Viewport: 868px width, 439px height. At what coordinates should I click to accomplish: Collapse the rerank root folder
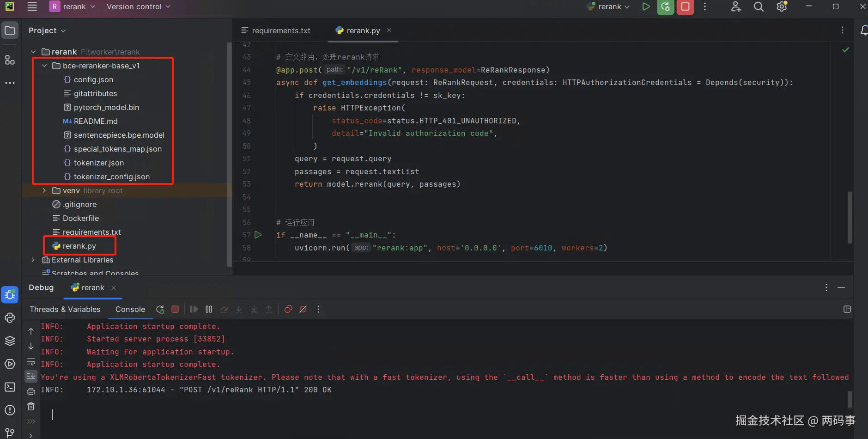[33, 52]
